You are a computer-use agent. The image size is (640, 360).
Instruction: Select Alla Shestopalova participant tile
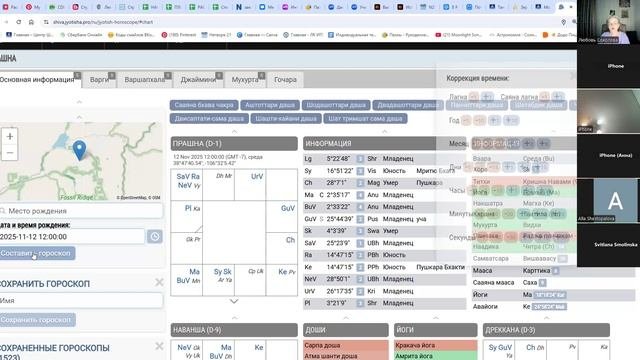(609, 200)
